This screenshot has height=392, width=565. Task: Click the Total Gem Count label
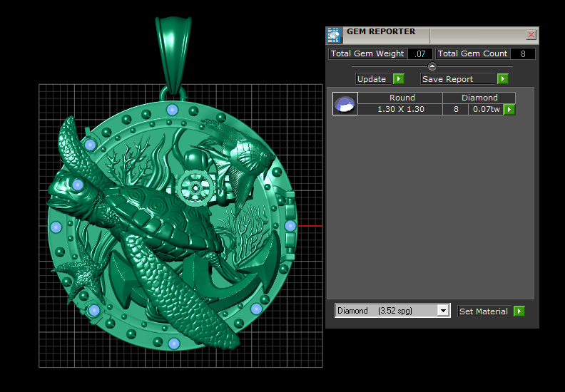tap(473, 53)
